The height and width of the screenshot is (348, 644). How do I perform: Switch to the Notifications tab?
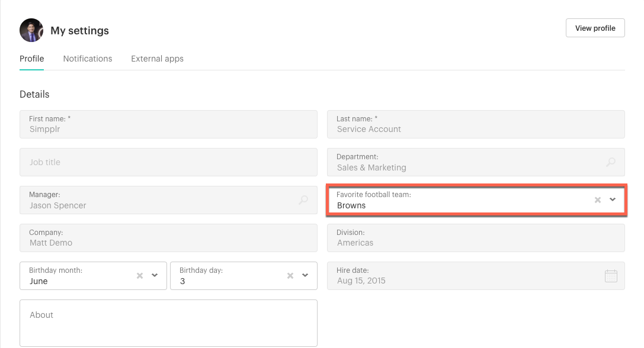[x=88, y=59]
